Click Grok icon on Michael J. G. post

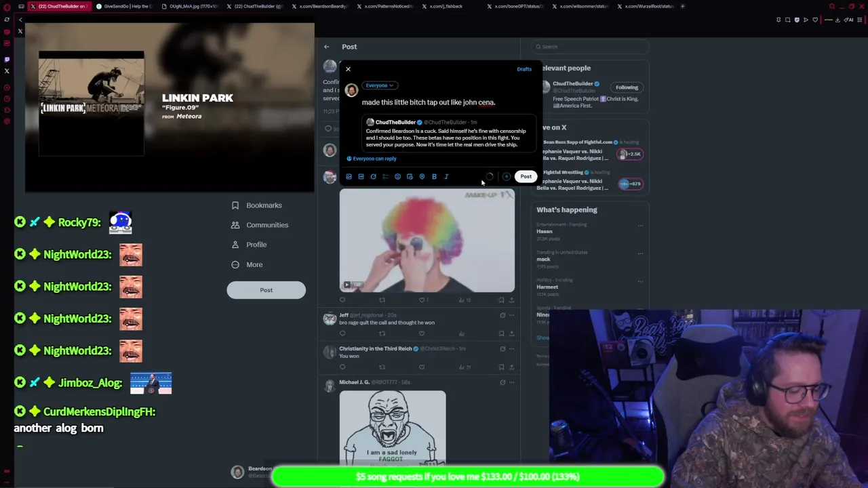tap(502, 382)
